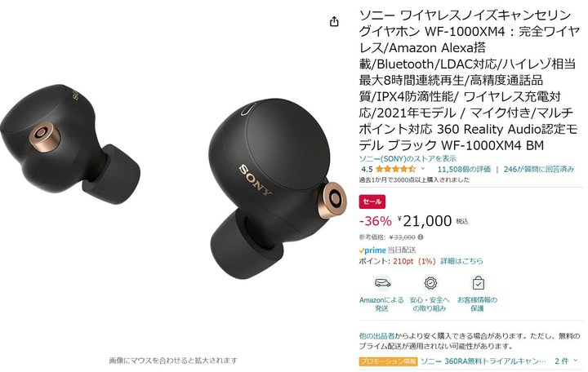Screen dimensions: 588x372
Task: Click the prime logo badge
Action: pos(372,250)
